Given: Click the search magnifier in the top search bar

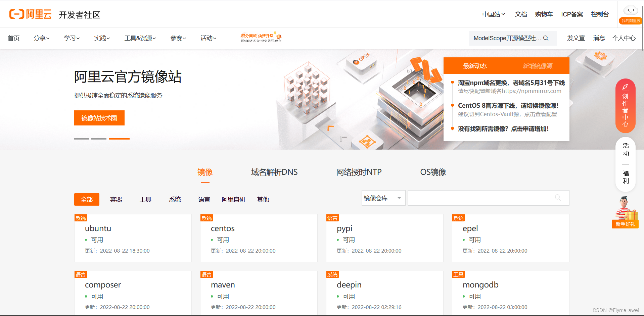Looking at the screenshot, I should (546, 38).
